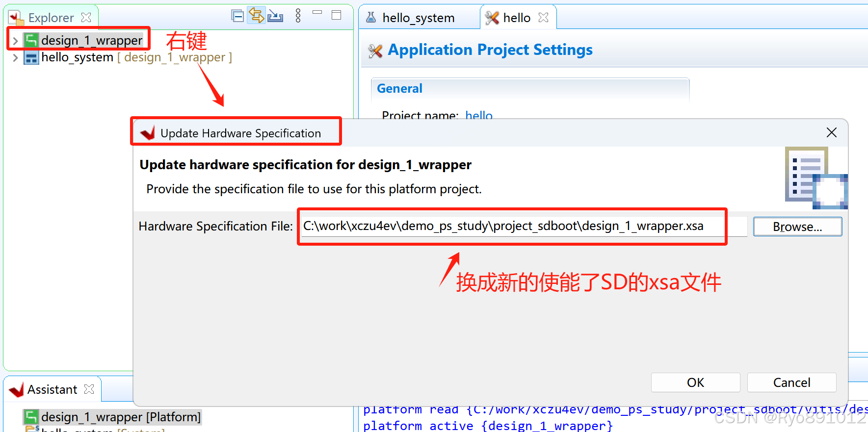Screen dimensions: 868x432
Task: Close the Assistant view tab
Action: click(x=89, y=389)
